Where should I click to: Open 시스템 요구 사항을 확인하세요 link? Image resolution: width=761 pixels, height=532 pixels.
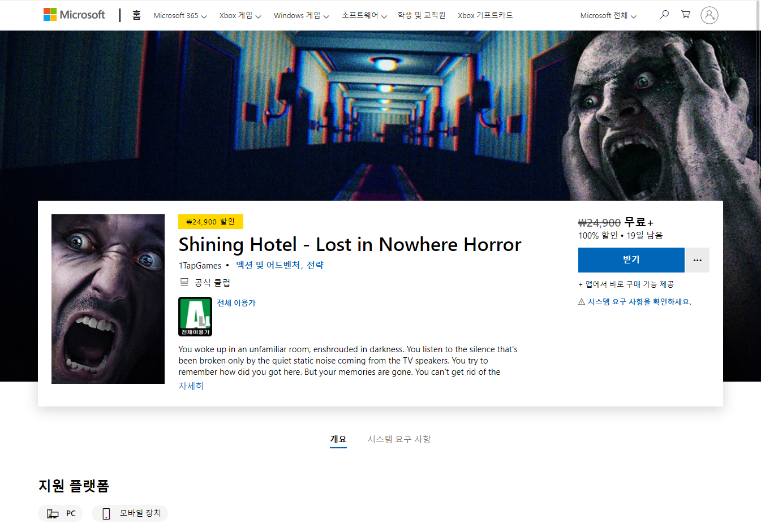[x=639, y=302]
